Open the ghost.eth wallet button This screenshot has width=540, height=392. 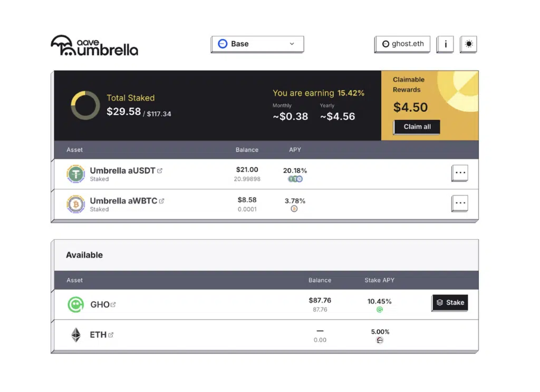[x=402, y=44]
